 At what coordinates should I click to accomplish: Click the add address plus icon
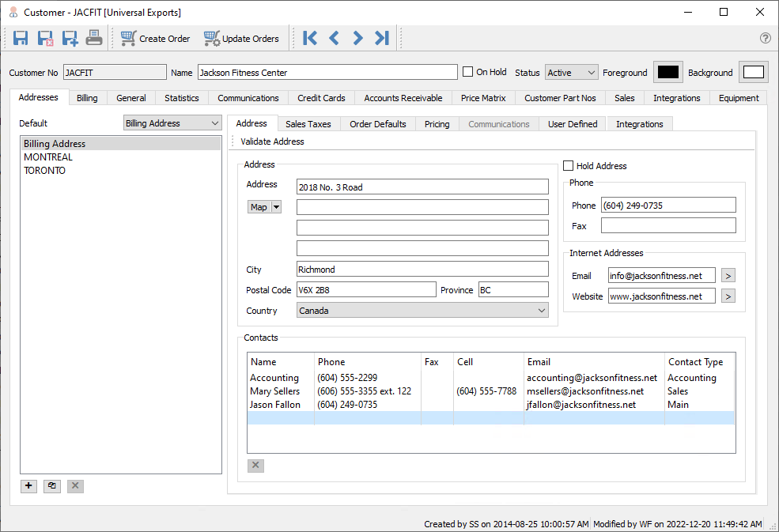tap(29, 486)
